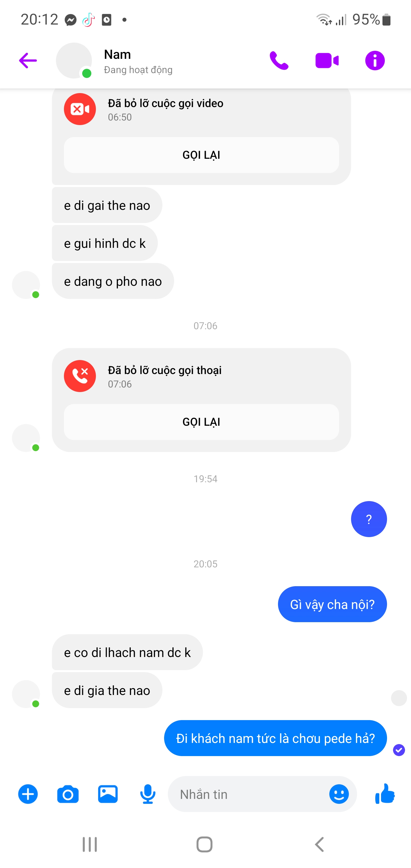
Task: Send a thumbs-up like
Action: (x=385, y=794)
